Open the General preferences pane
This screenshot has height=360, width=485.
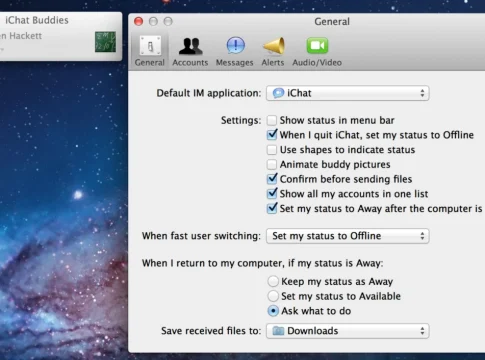click(x=150, y=51)
